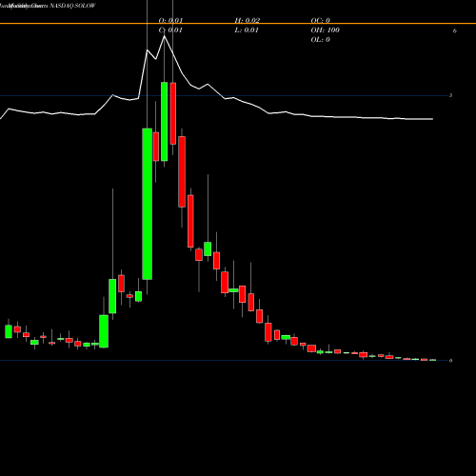476x476 pixels.
Task: Select the peak of the white indicator line
Action: 164,36
